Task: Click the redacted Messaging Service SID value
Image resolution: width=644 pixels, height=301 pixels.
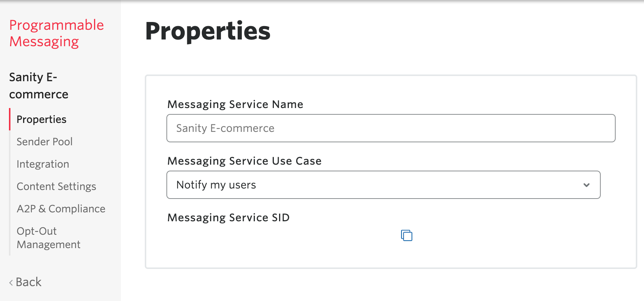Action: [279, 235]
